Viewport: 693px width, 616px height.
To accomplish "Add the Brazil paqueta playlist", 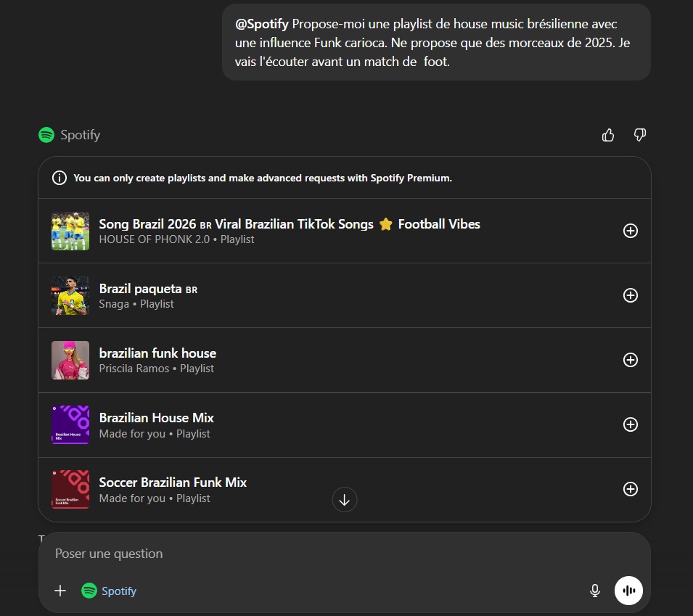I will coord(630,295).
